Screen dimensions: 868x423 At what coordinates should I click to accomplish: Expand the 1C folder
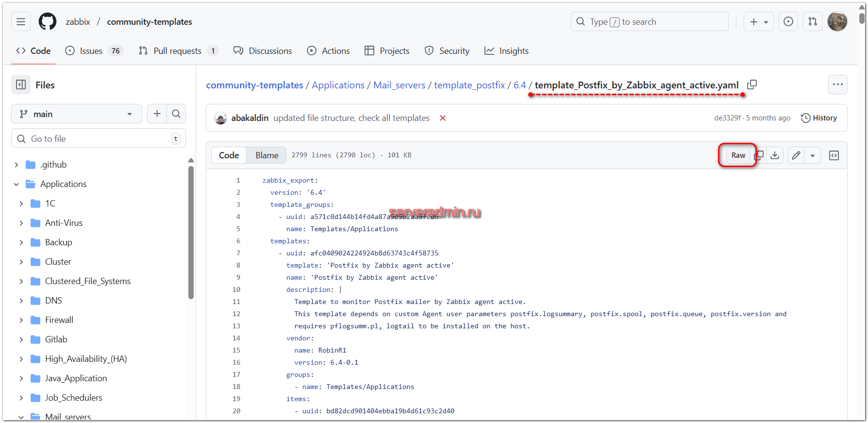click(21, 203)
